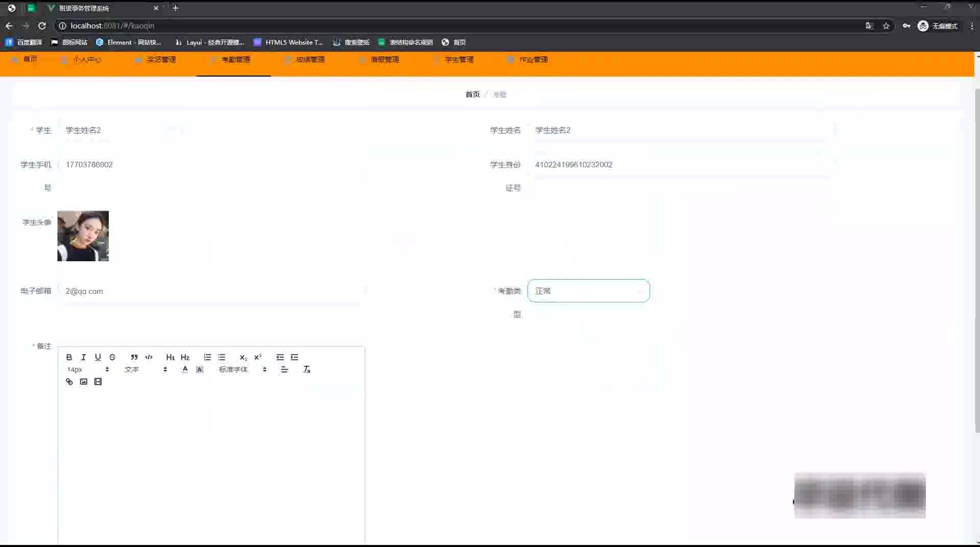Reload the page with the refresh icon
This screenshot has height=547, width=980.
point(42,26)
